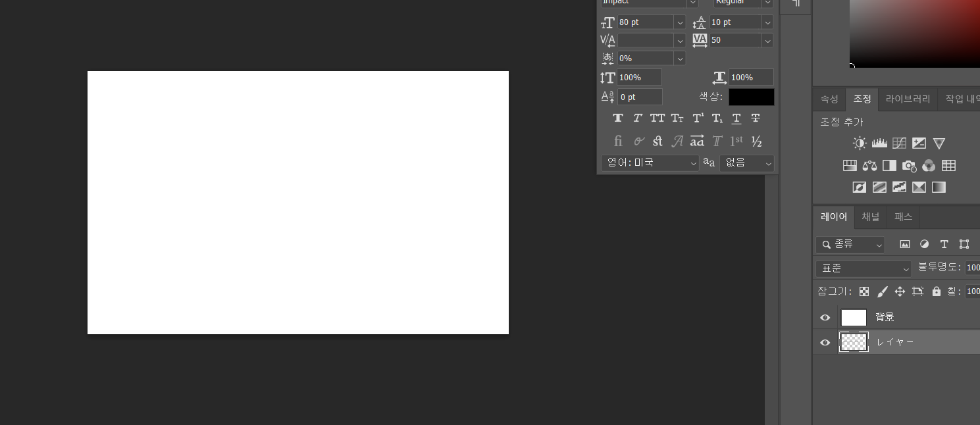Switch to the 조정 tab
The width and height of the screenshot is (980, 425).
point(862,99)
